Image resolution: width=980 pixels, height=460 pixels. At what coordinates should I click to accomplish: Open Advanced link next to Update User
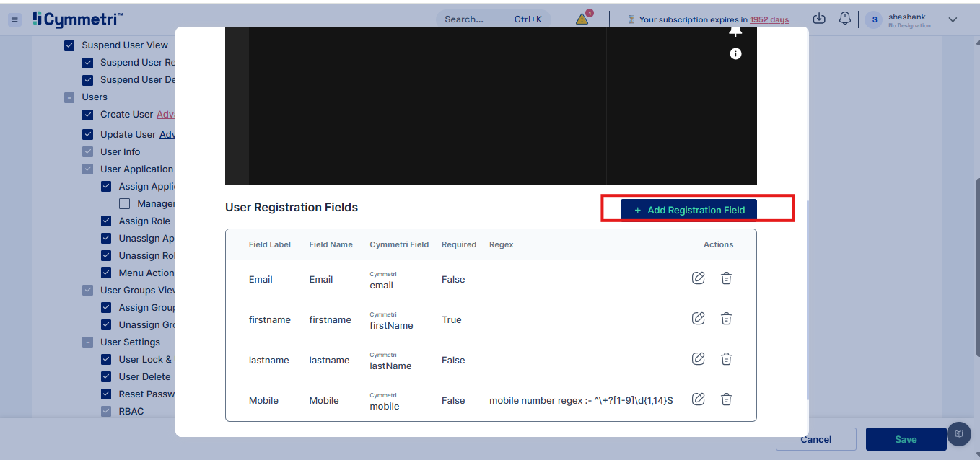pyautogui.click(x=167, y=135)
